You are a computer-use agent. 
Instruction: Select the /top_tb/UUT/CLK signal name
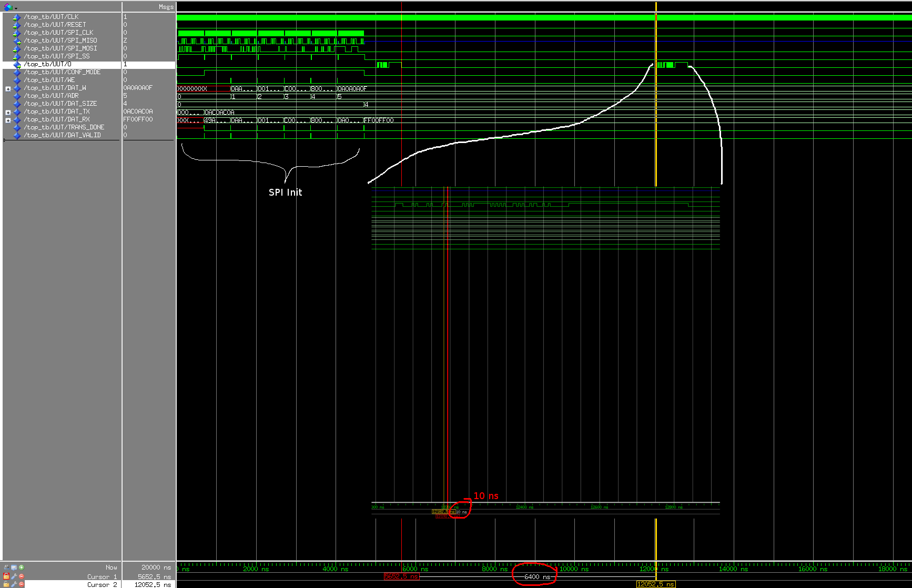pos(51,17)
